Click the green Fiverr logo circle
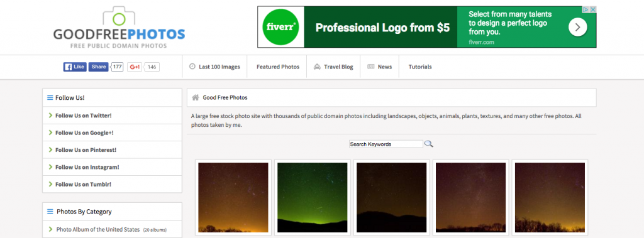This screenshot has height=238, width=644. point(281,27)
